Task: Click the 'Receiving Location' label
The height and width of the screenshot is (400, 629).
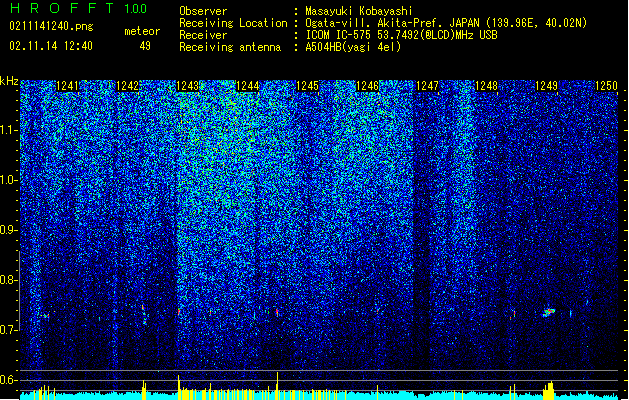Action: tap(233, 23)
